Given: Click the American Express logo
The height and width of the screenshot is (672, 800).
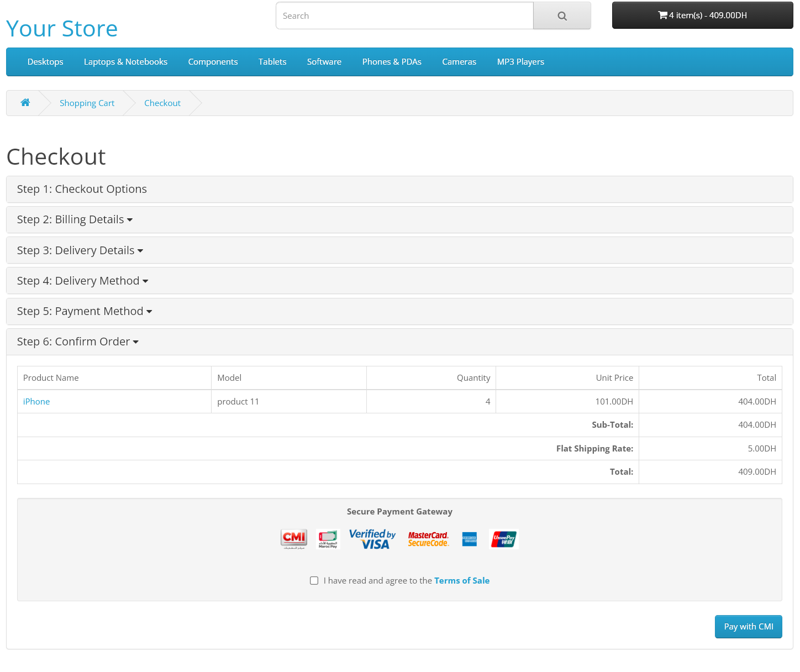Looking at the screenshot, I should coord(470,539).
